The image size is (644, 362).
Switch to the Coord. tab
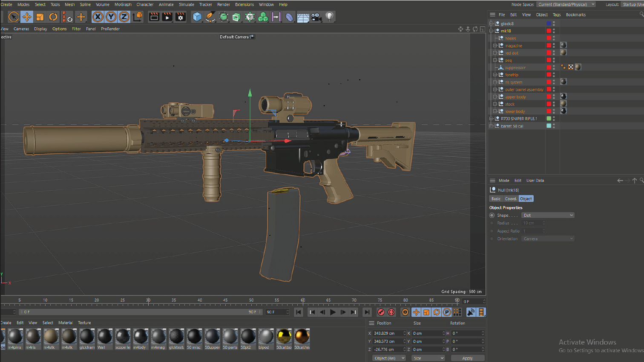(x=511, y=199)
